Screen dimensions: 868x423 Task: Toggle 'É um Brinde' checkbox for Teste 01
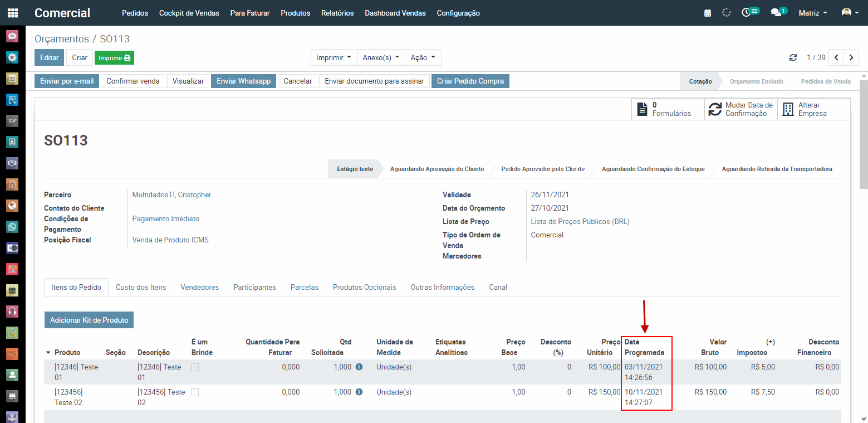(195, 367)
